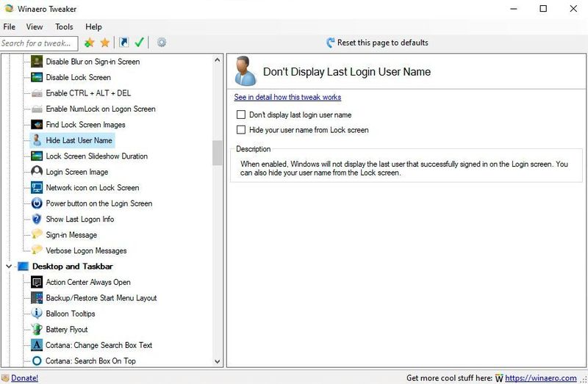This screenshot has height=384, width=588.
Task: Click the Find Lock Screen Images icon
Action: [37, 125]
